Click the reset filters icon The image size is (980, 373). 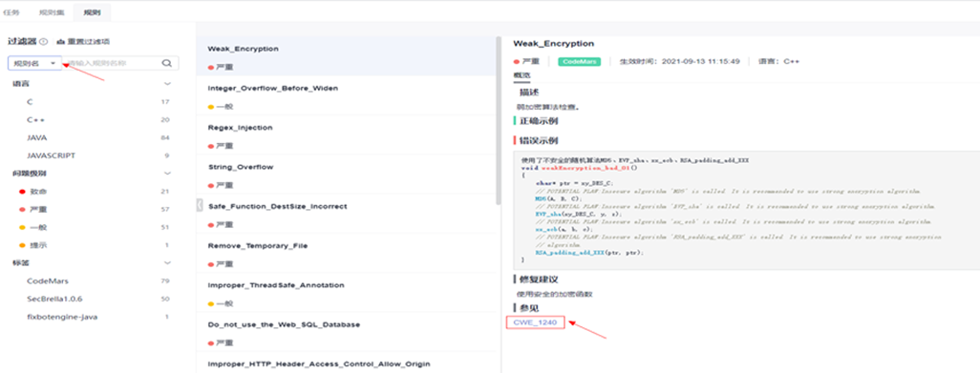click(x=60, y=42)
